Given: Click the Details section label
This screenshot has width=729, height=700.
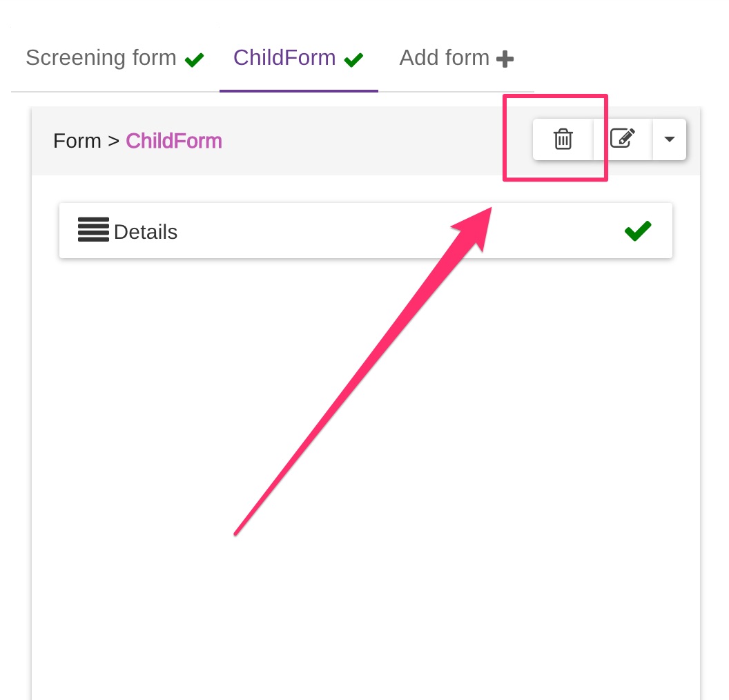Looking at the screenshot, I should tap(146, 232).
